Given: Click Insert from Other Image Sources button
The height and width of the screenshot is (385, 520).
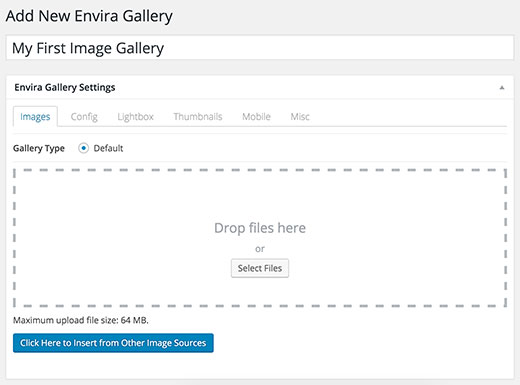Looking at the screenshot, I should (113, 343).
